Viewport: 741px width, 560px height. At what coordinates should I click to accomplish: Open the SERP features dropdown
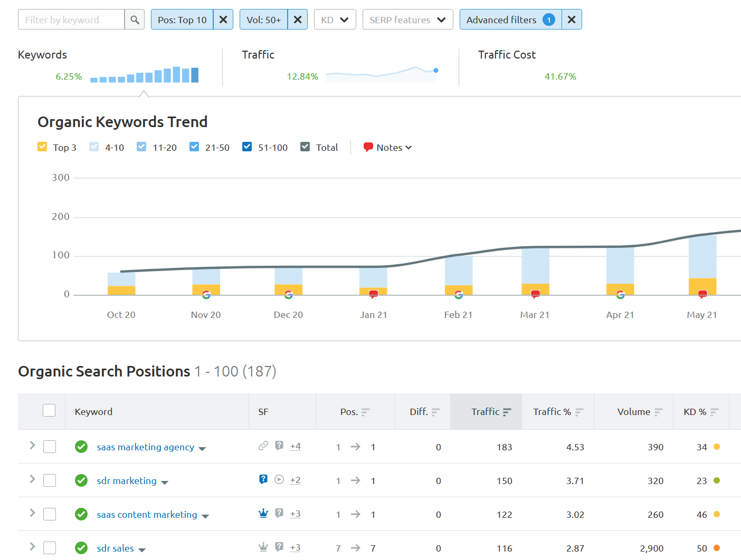[407, 20]
